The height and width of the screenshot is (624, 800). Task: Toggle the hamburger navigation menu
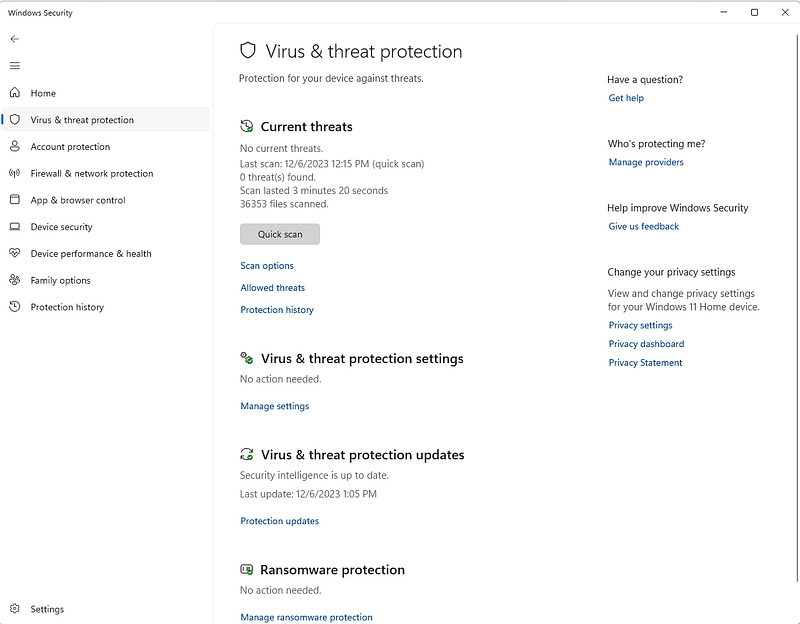[15, 65]
